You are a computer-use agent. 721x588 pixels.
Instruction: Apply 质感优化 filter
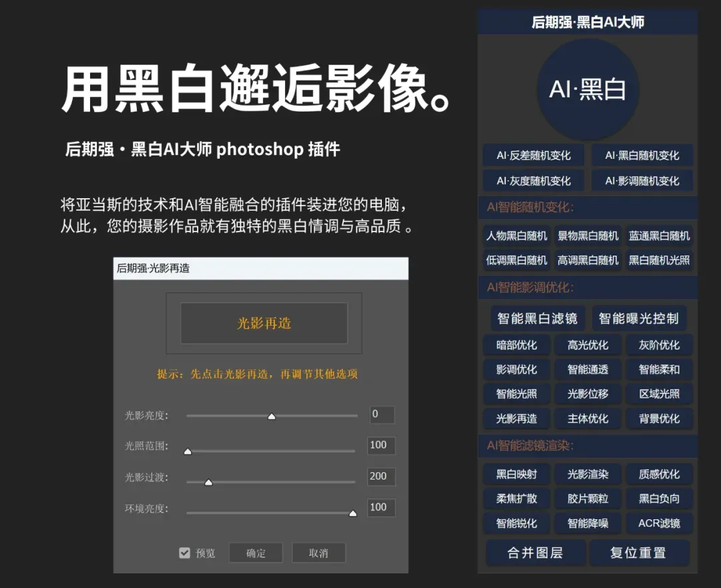[659, 474]
